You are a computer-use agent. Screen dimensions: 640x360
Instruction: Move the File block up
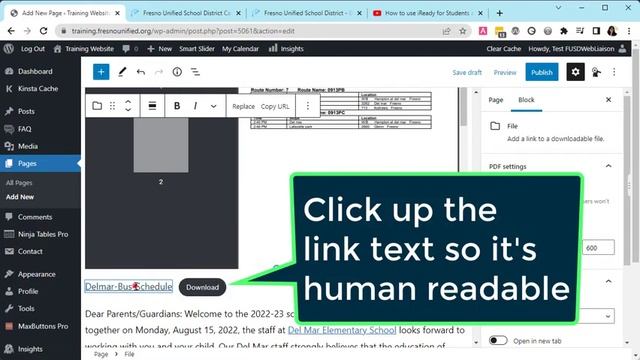pyautogui.click(x=128, y=102)
